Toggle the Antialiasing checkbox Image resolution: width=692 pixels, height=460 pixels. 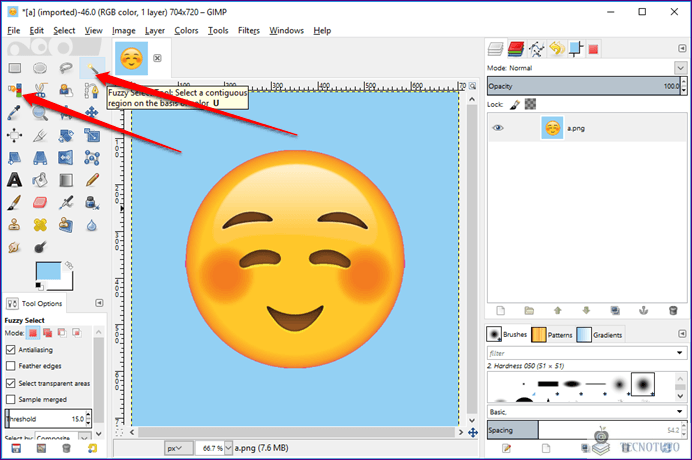coord(11,350)
